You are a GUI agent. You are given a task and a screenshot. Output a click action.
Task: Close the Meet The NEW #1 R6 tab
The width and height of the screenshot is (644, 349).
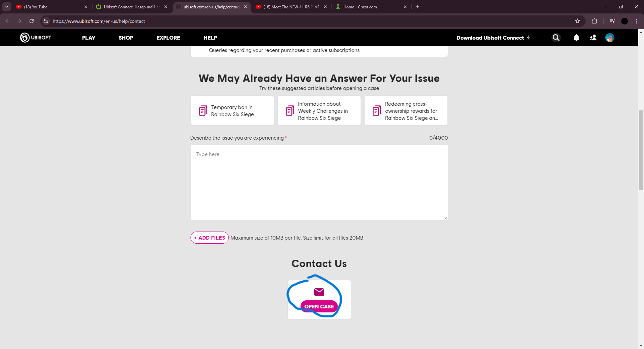click(325, 7)
